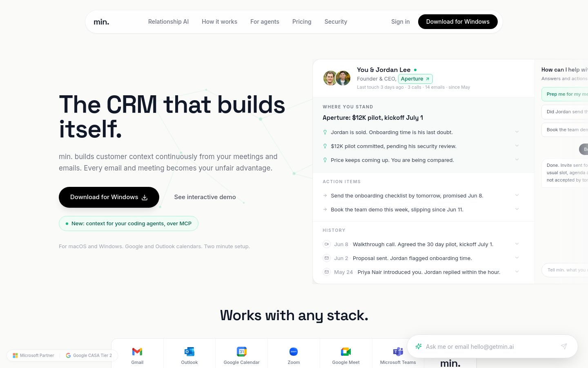Click the "Last touch 3 days ago" summary line
The image size is (588, 368).
coord(413,87)
